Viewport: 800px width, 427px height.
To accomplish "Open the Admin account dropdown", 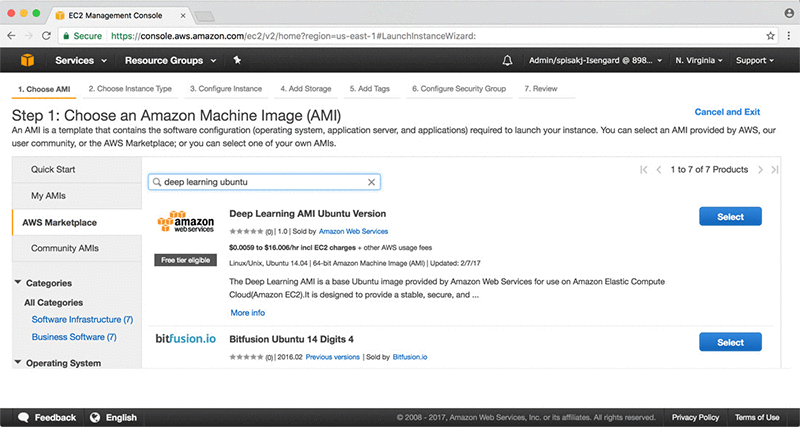I will 595,60.
